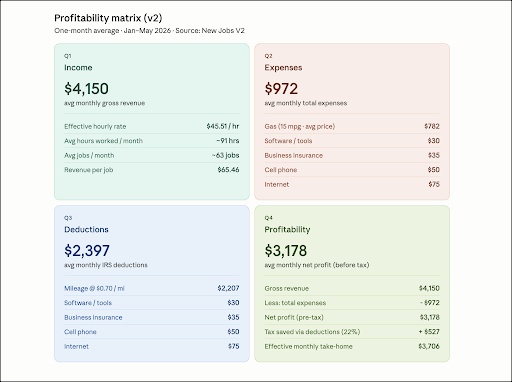This screenshot has width=512, height=382.
Task: Select the '- $972' value
Action: point(430,303)
